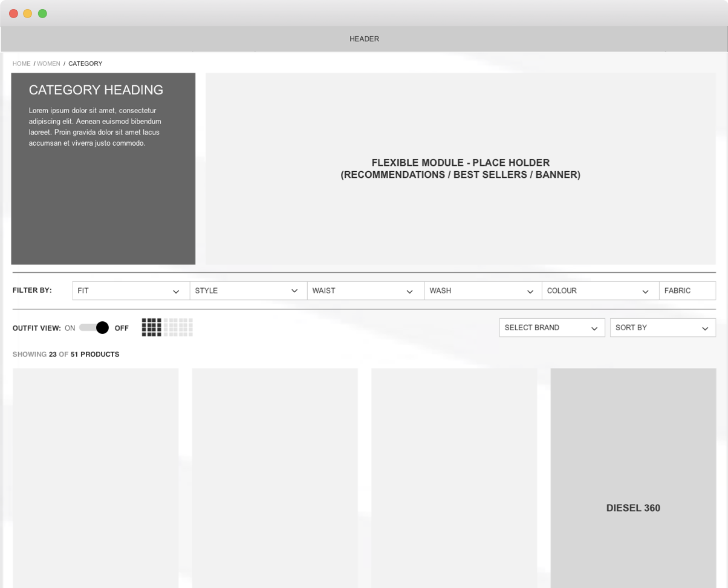
Task: Expand the Sort By dropdown
Action: point(662,328)
